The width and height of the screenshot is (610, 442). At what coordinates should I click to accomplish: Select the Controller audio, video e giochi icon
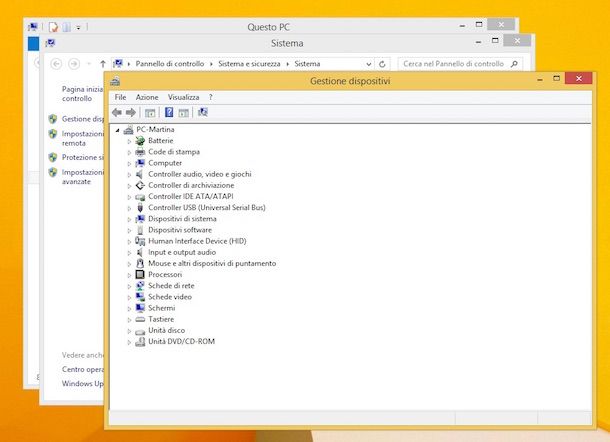140,174
